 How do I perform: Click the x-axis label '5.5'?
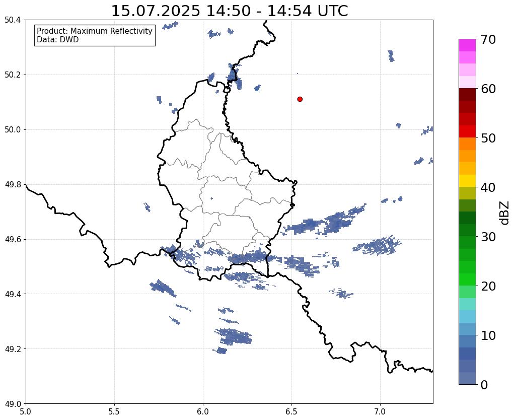coord(114,411)
